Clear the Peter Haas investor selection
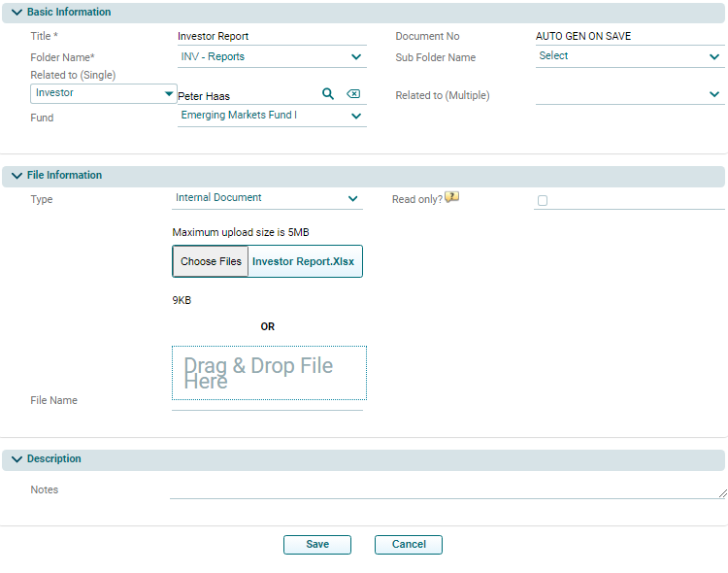Viewport: 728px width, 573px height. (x=353, y=94)
